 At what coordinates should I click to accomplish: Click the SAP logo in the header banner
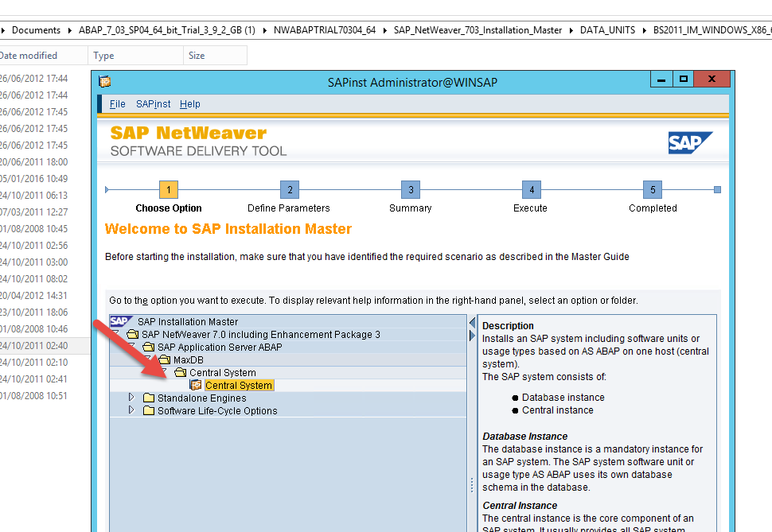point(690,142)
